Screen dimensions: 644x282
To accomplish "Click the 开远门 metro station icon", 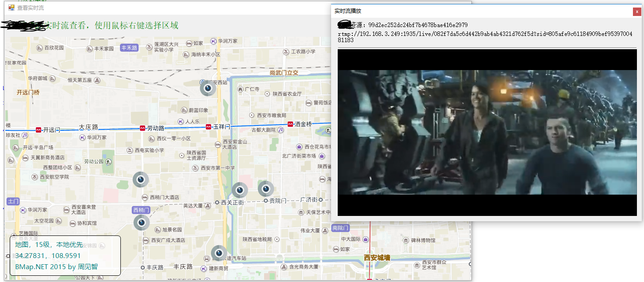I will pyautogui.click(x=39, y=129).
